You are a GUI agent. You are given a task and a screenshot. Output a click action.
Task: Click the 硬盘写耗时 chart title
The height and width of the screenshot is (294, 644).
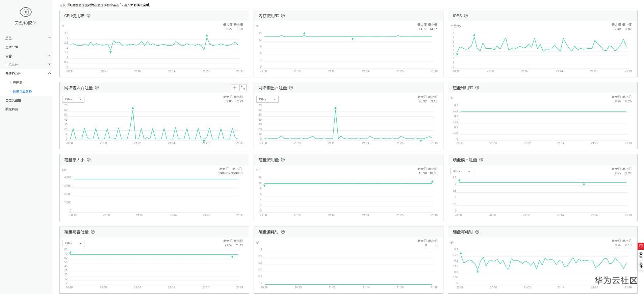click(x=463, y=232)
